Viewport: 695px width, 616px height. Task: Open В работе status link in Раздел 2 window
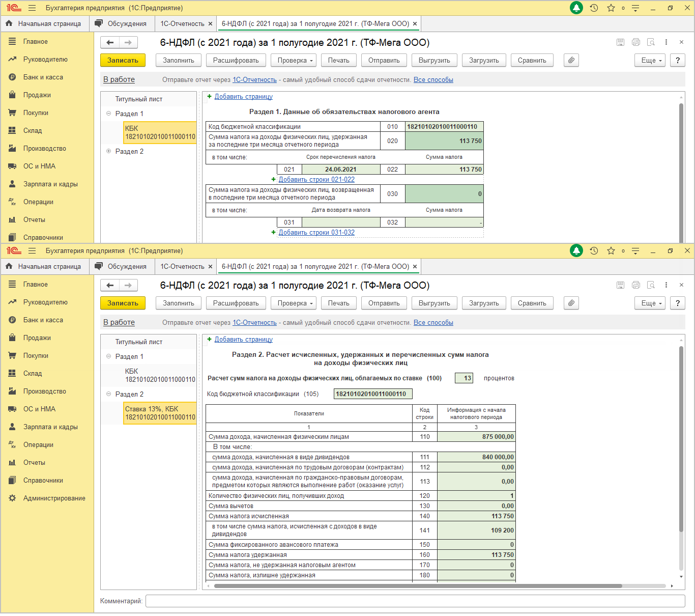point(119,322)
